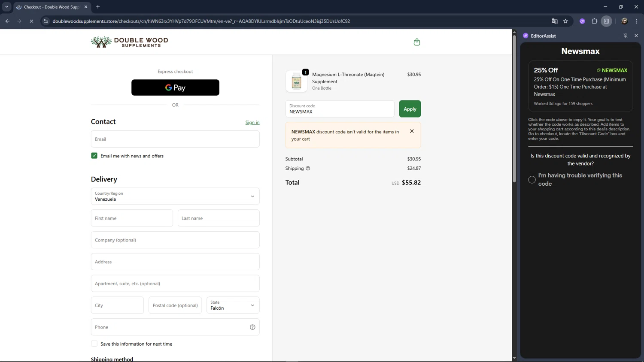Click the Double Wood Supplements logo
The height and width of the screenshot is (362, 644).
(129, 42)
